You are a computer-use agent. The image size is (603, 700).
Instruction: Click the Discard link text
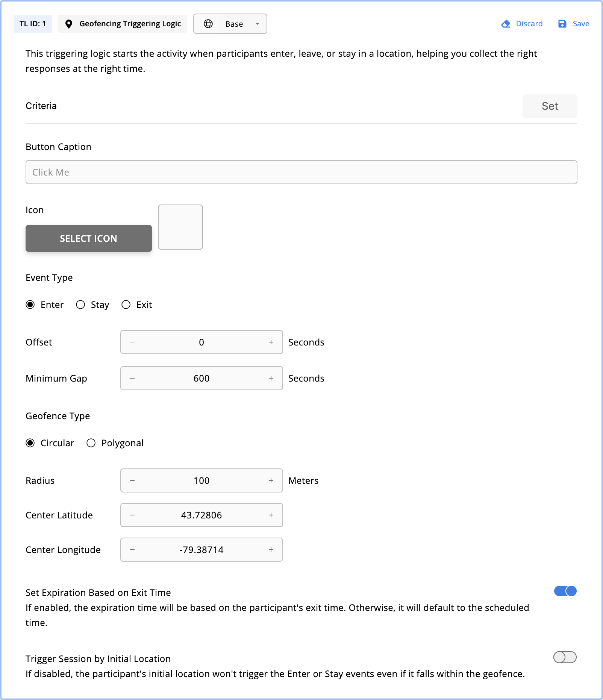click(529, 23)
